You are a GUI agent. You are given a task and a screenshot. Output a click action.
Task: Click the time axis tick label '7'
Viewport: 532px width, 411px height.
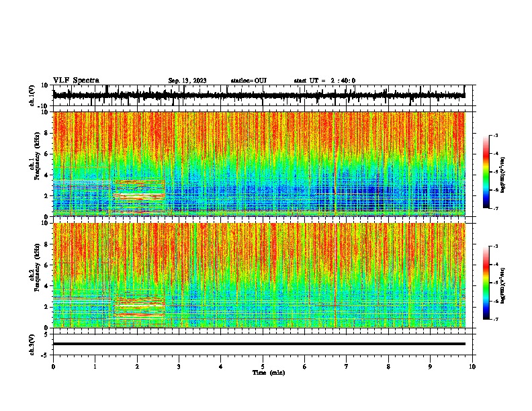[x=347, y=367]
